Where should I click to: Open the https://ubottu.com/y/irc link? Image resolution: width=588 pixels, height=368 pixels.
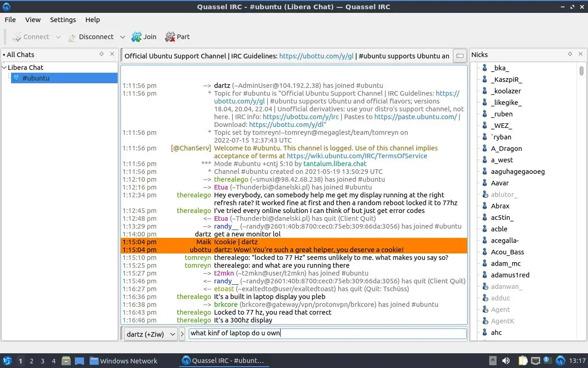pos(301,117)
